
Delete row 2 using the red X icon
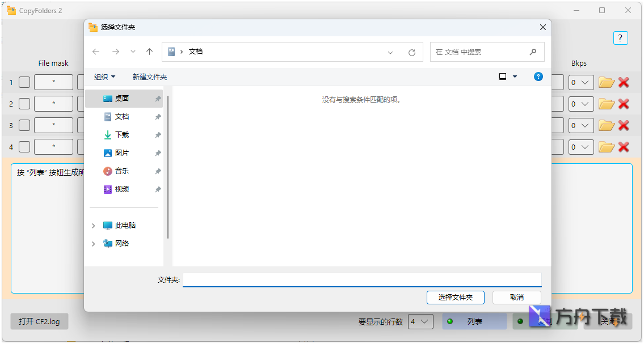624,104
